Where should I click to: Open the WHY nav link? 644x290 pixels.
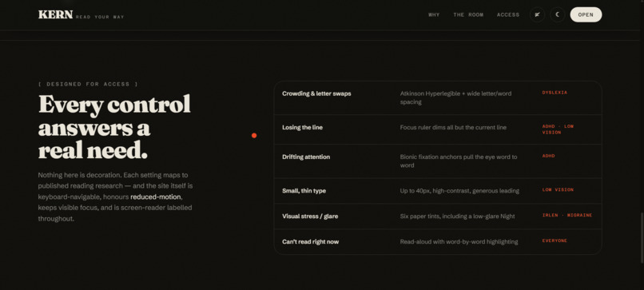pos(434,15)
